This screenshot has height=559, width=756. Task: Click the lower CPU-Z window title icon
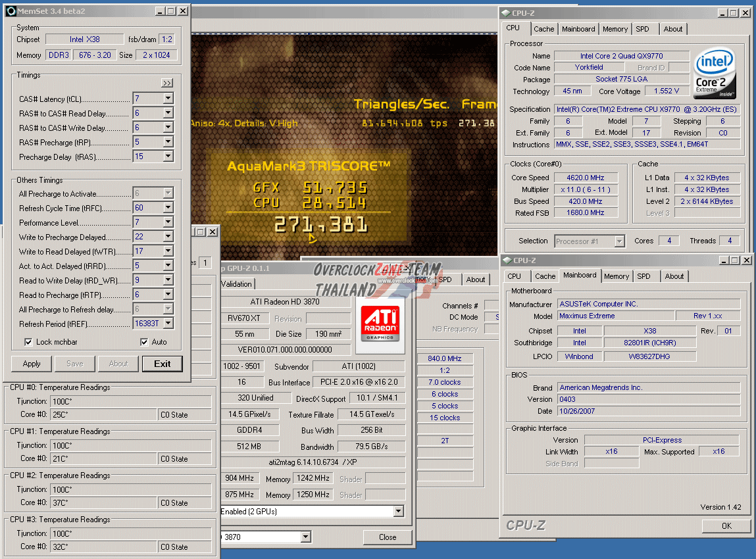[x=507, y=260]
